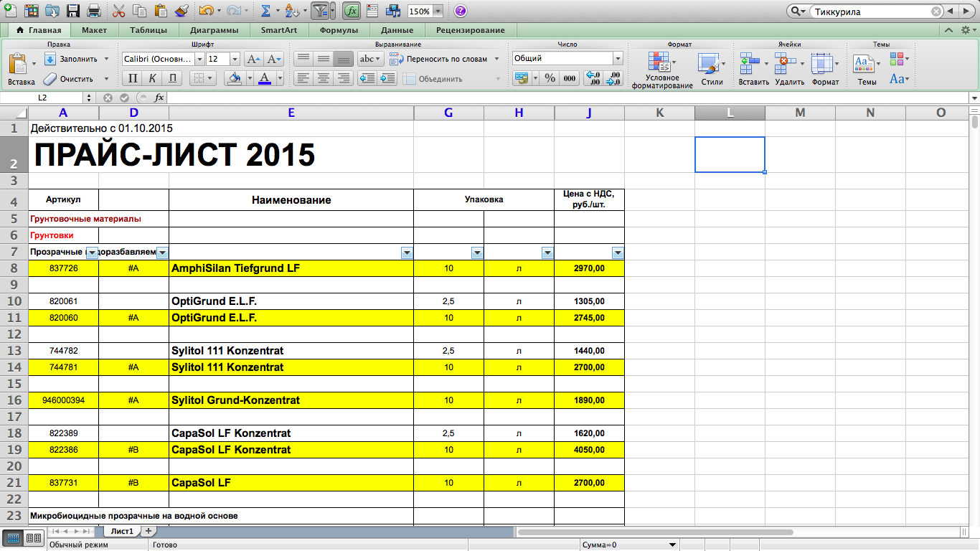Expand the Сумма=0 status bar dropdown

point(672,545)
